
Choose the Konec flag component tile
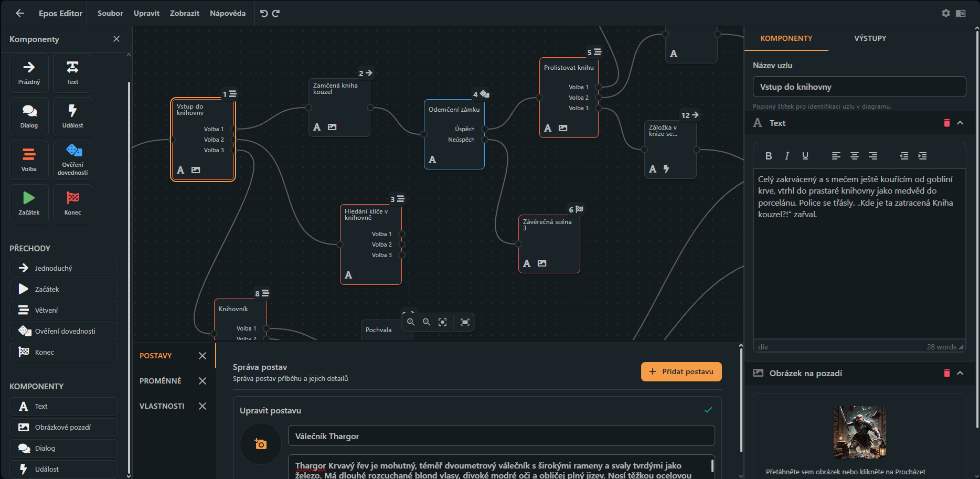[72, 204]
